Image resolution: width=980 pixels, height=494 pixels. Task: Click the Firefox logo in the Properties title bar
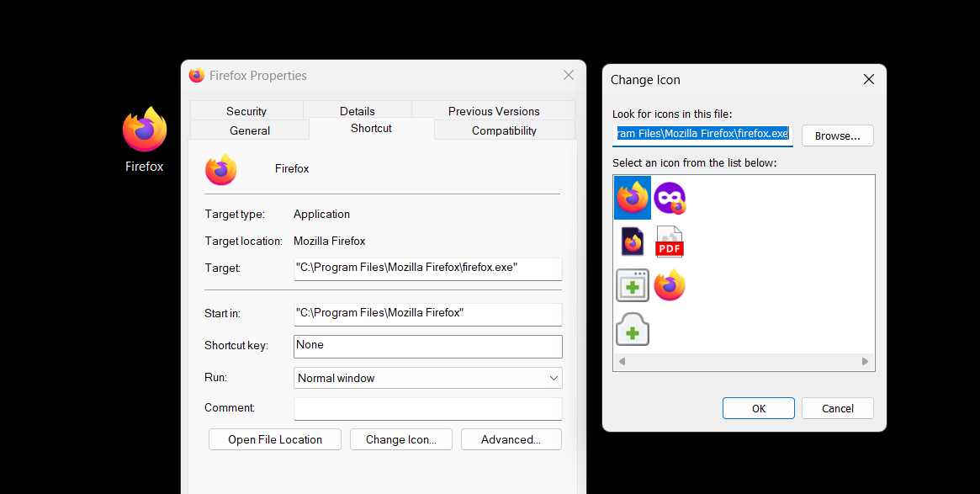[x=196, y=75]
